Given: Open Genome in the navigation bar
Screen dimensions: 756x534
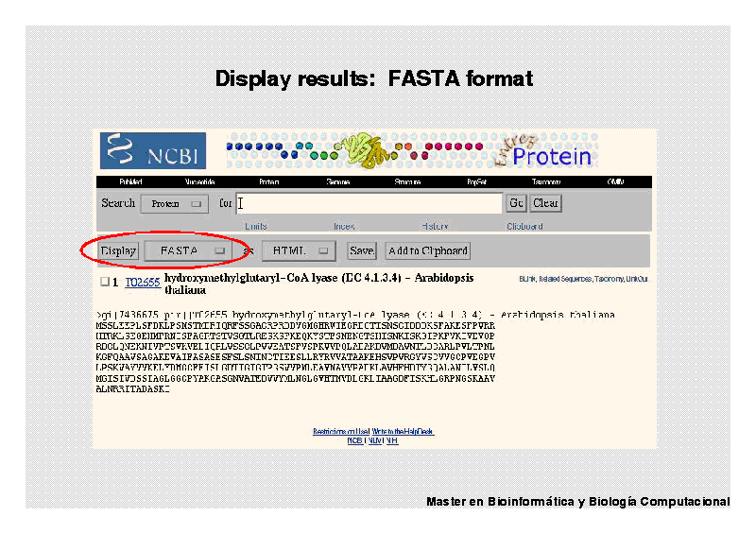Looking at the screenshot, I should [x=337, y=181].
